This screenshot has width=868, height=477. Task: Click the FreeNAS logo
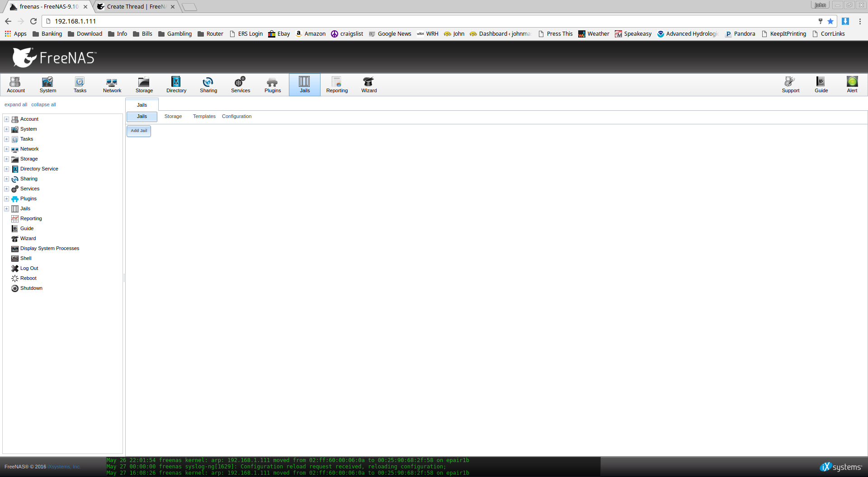54,57
